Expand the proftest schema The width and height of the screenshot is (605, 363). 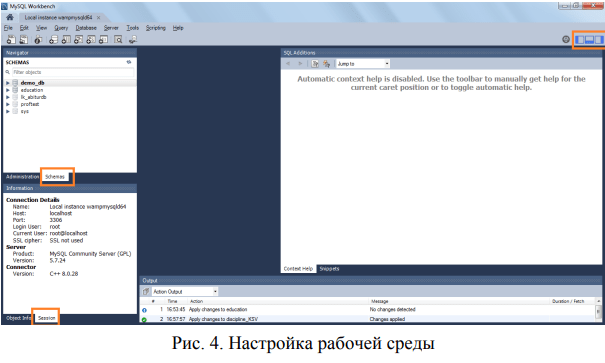click(8, 104)
